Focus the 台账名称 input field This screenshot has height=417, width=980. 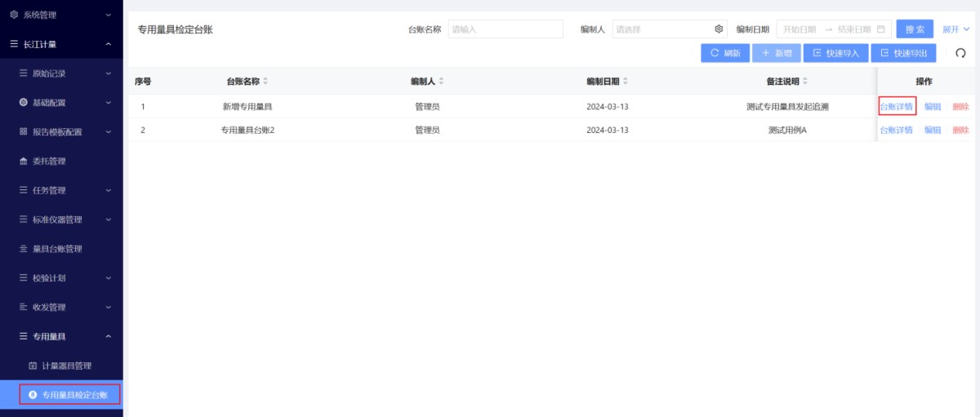click(506, 29)
